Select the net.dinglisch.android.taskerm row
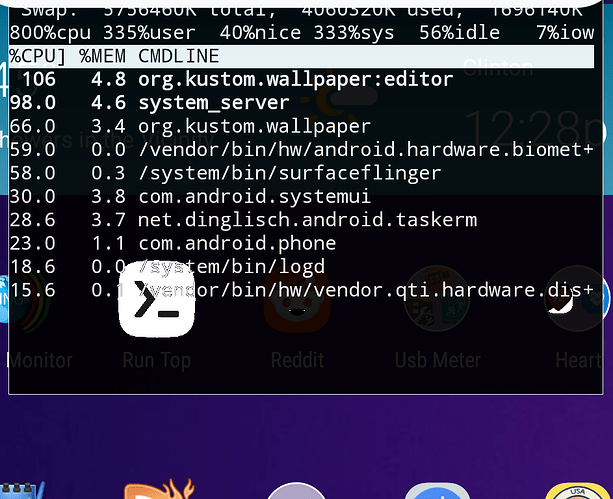This screenshot has height=499, width=613. pos(301,220)
